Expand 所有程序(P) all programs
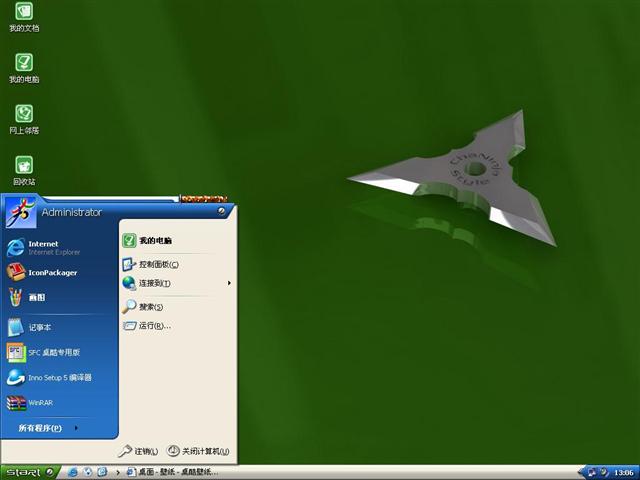The height and width of the screenshot is (480, 640). [x=48, y=428]
